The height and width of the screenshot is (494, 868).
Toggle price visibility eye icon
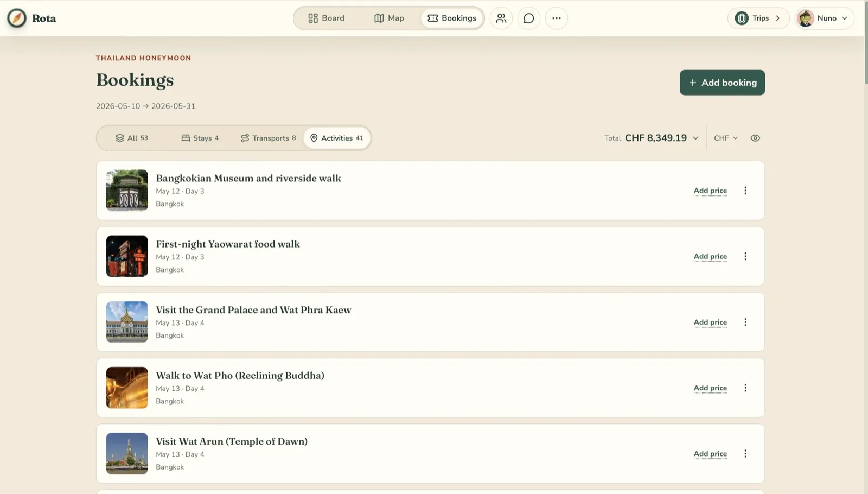point(755,138)
